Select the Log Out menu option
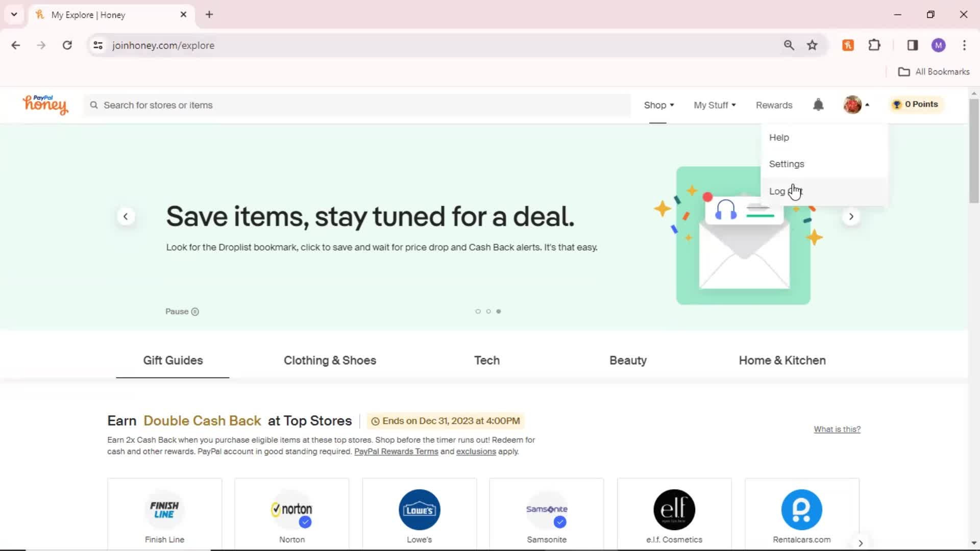The height and width of the screenshot is (551, 980). coord(786,191)
